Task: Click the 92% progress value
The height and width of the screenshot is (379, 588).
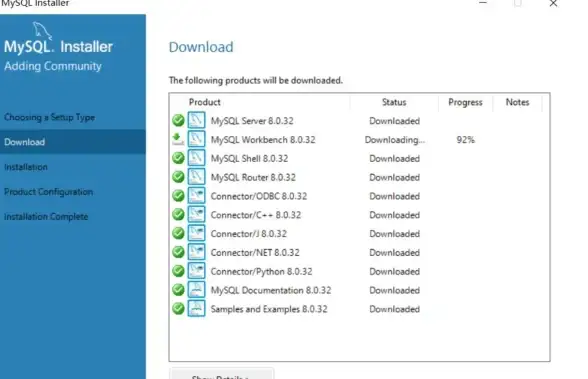Action: coord(465,140)
